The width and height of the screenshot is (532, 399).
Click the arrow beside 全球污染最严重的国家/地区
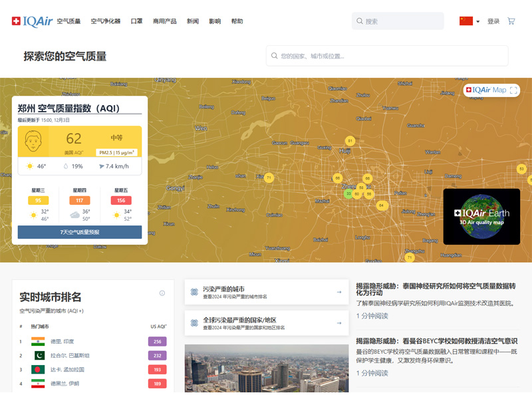pyautogui.click(x=338, y=323)
